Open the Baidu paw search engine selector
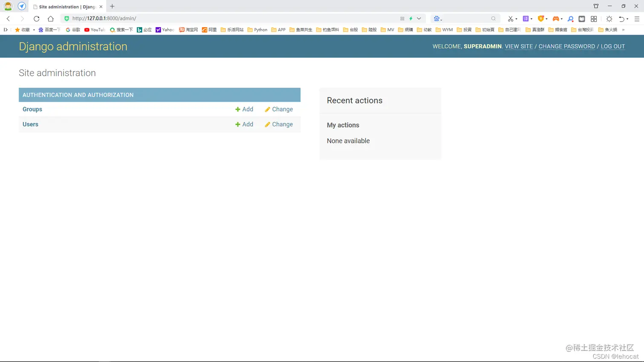The width and height of the screenshot is (644, 362). pyautogui.click(x=438, y=19)
